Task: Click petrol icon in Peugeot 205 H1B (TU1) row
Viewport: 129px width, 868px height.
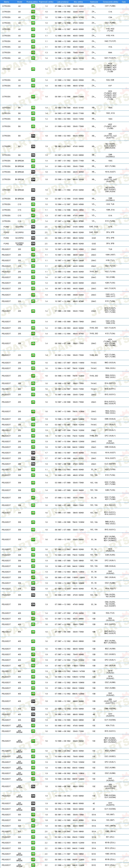Action: 33,260
